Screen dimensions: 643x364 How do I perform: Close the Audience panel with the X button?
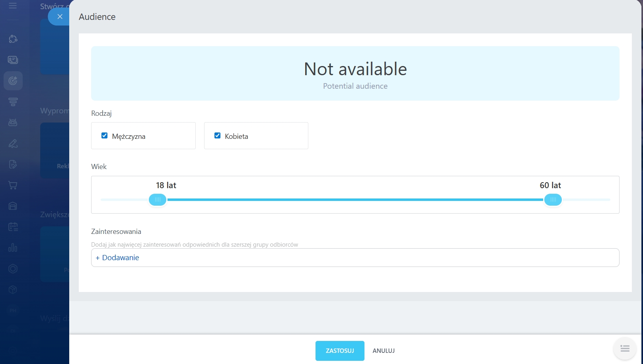point(60,17)
